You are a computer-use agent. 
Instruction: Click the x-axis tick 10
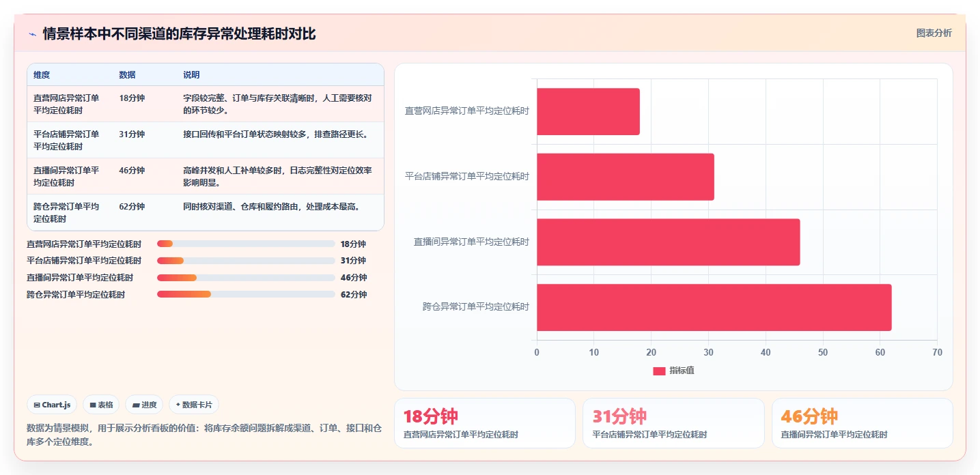[594, 353]
